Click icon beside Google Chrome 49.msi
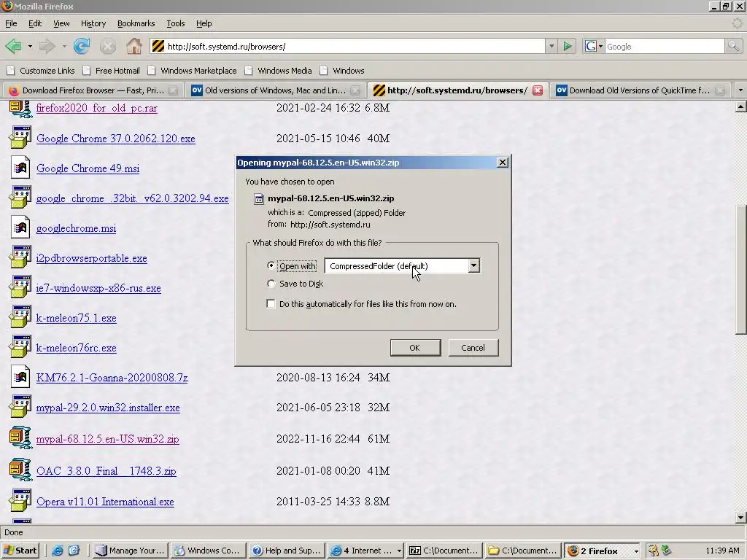Screen dimensions: 747x560 point(20,168)
